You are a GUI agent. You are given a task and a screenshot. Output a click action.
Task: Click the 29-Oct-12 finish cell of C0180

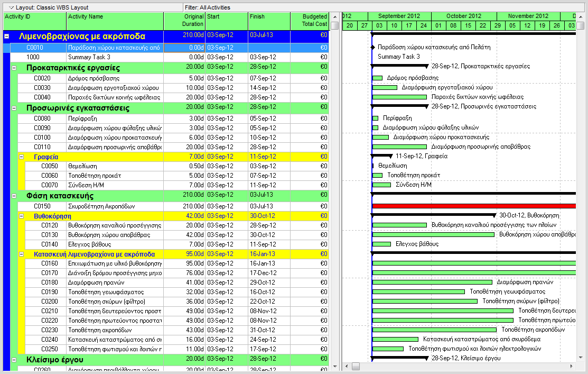(269, 283)
